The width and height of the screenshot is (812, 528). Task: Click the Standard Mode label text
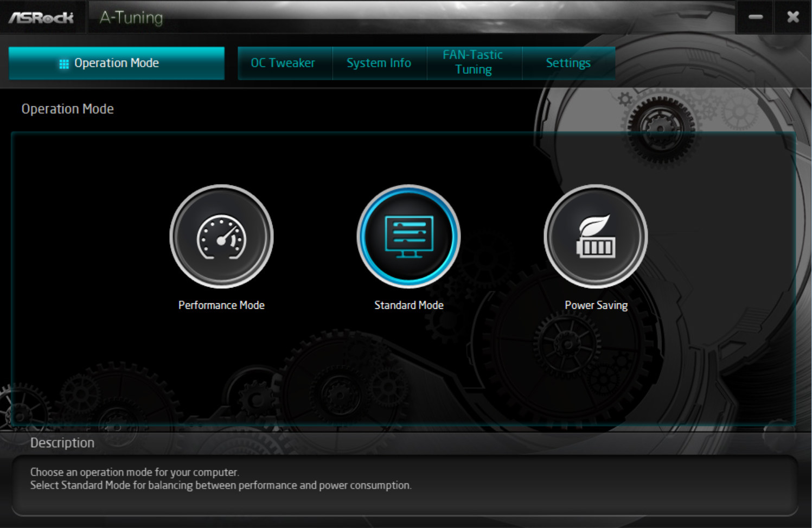pos(408,304)
